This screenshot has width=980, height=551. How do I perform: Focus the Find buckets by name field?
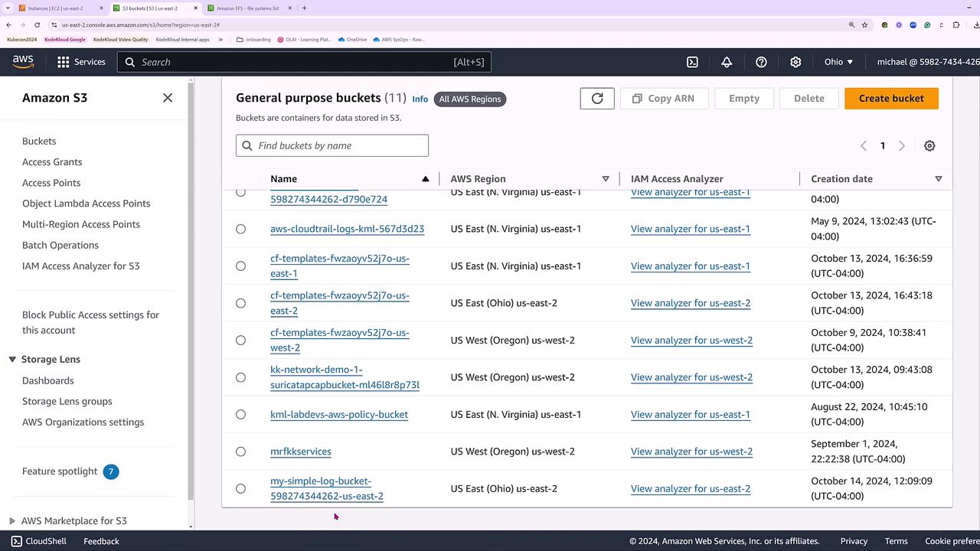332,145
